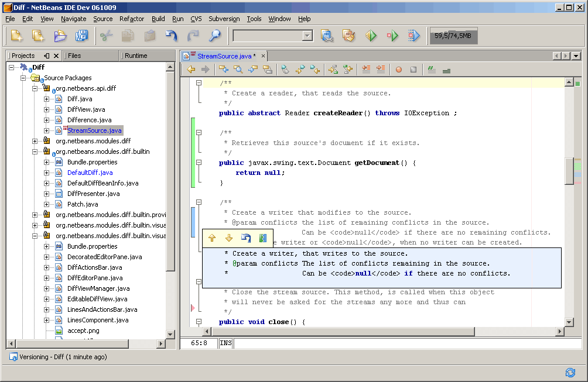
Task: Select the StreamSource.java editor tab
Action: pyautogui.click(x=224, y=56)
